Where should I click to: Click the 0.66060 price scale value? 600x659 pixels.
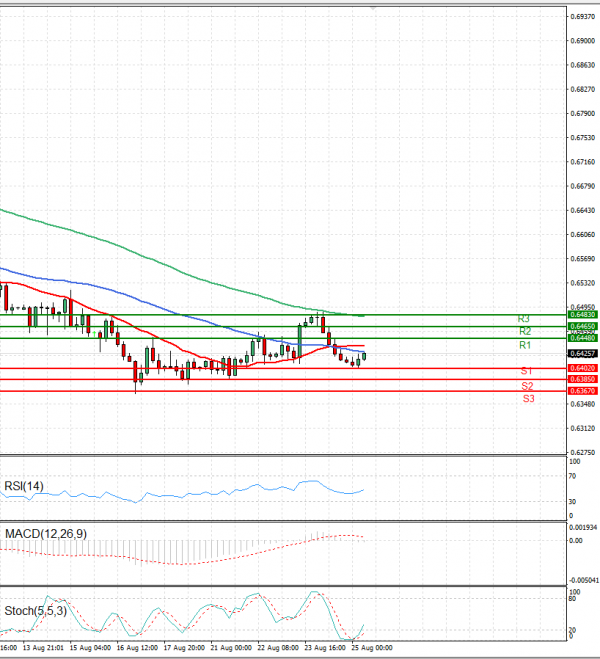[583, 235]
